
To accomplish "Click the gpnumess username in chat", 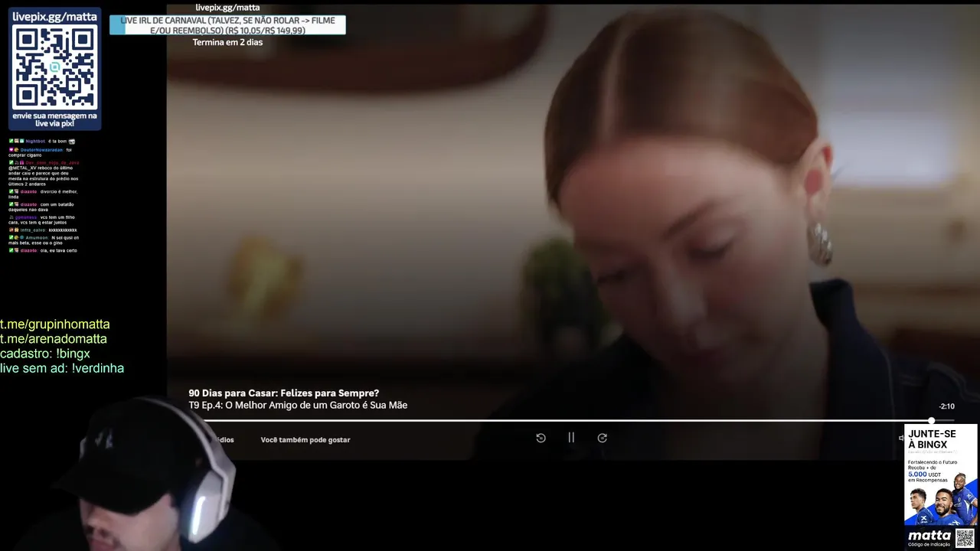I will 27,217.
